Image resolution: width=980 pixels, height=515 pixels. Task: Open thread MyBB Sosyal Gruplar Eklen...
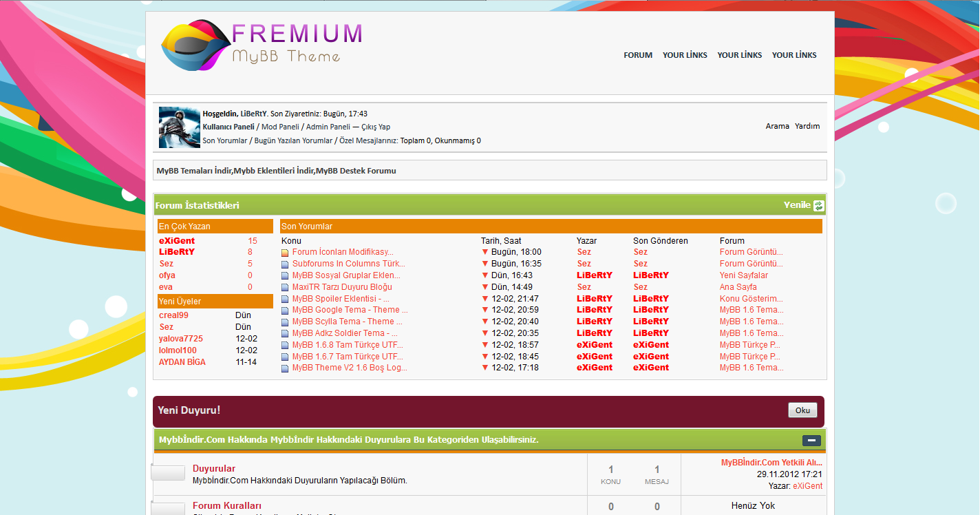click(x=346, y=275)
